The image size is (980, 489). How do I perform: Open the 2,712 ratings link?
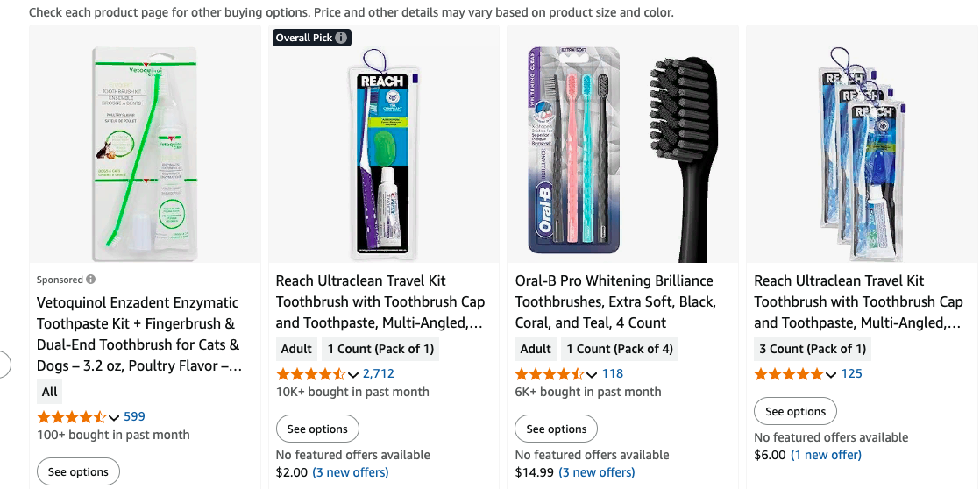click(379, 373)
